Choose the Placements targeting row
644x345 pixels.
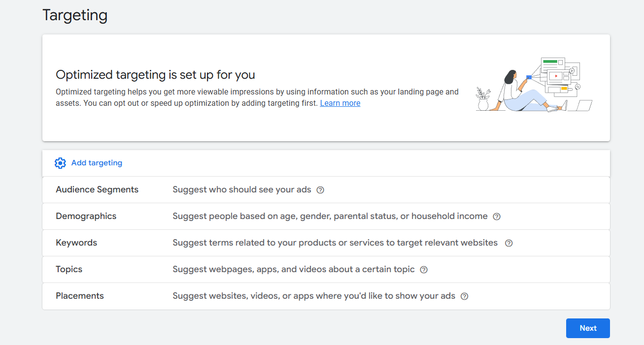tap(80, 296)
